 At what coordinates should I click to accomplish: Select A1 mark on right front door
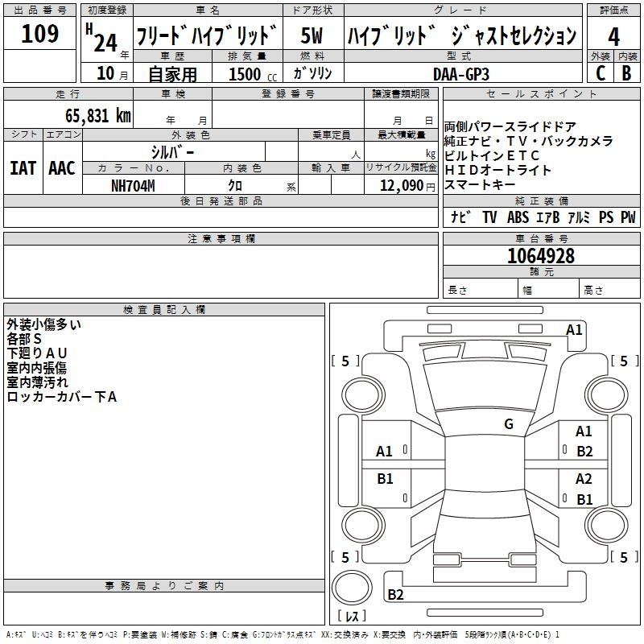(x=584, y=431)
